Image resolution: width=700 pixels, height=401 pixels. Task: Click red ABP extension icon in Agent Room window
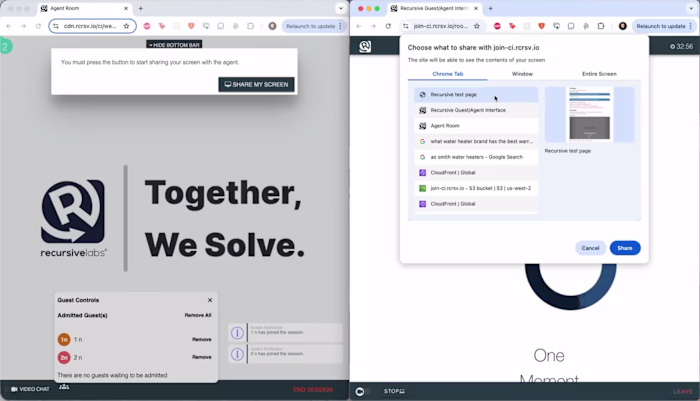point(147,26)
